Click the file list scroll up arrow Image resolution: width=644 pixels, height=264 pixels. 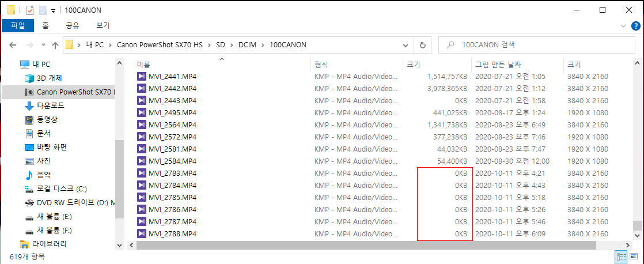[637, 64]
